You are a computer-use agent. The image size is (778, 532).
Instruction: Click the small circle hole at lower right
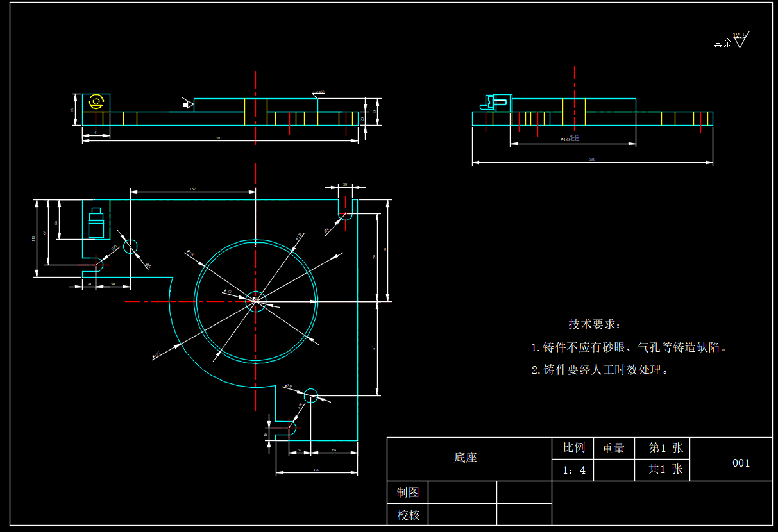pos(311,395)
